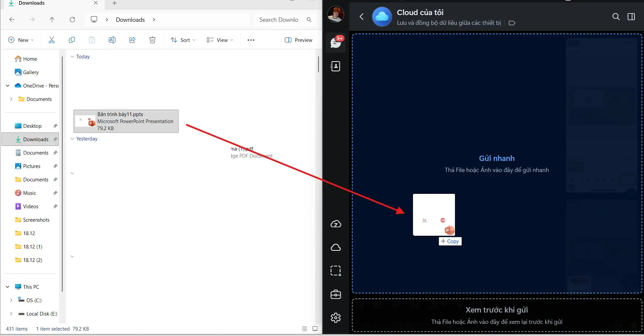Switch to details view via status bar
This screenshot has height=336, width=644.
click(x=304, y=329)
